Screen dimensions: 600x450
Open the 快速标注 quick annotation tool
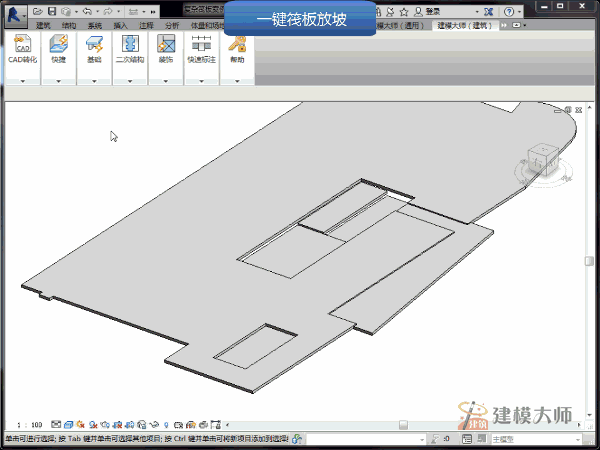201,49
